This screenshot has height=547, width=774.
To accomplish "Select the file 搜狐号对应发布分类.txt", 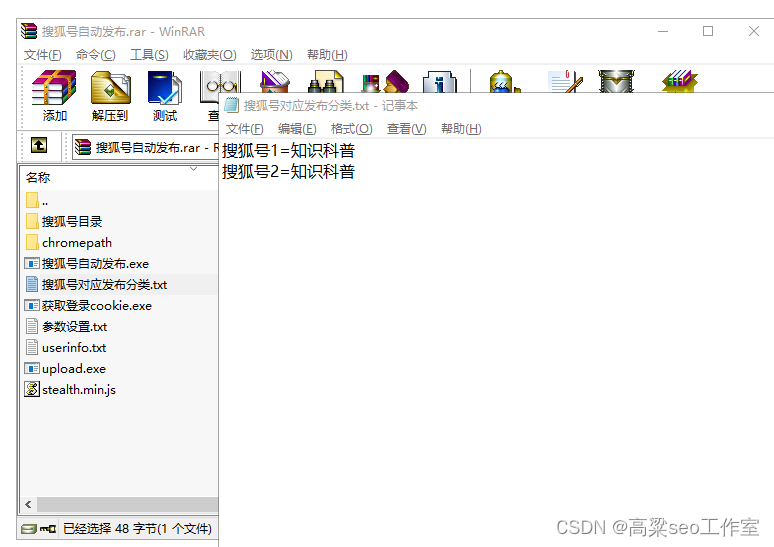I will 105,285.
